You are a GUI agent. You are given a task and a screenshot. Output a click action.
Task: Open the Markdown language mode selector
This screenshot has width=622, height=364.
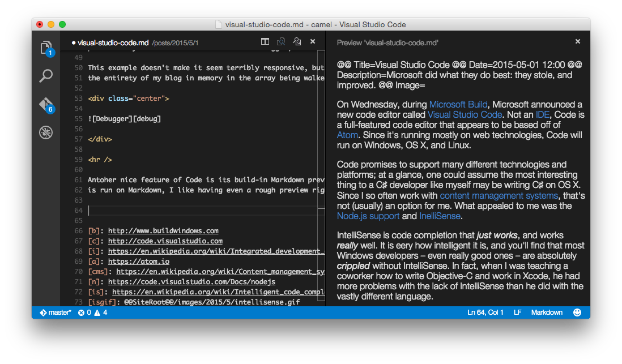tap(547, 312)
